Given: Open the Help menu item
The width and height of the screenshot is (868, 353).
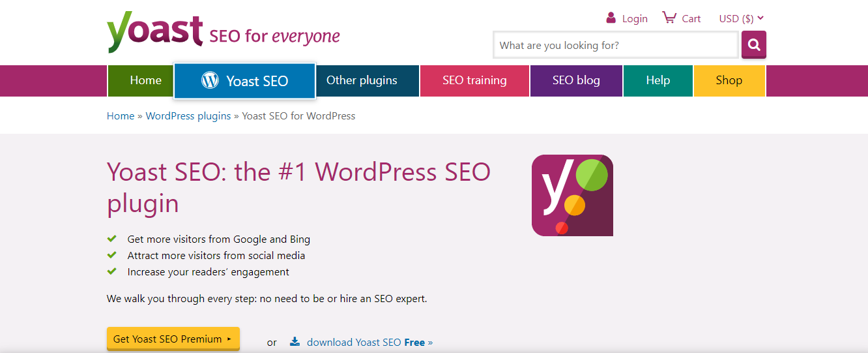Looking at the screenshot, I should [658, 80].
